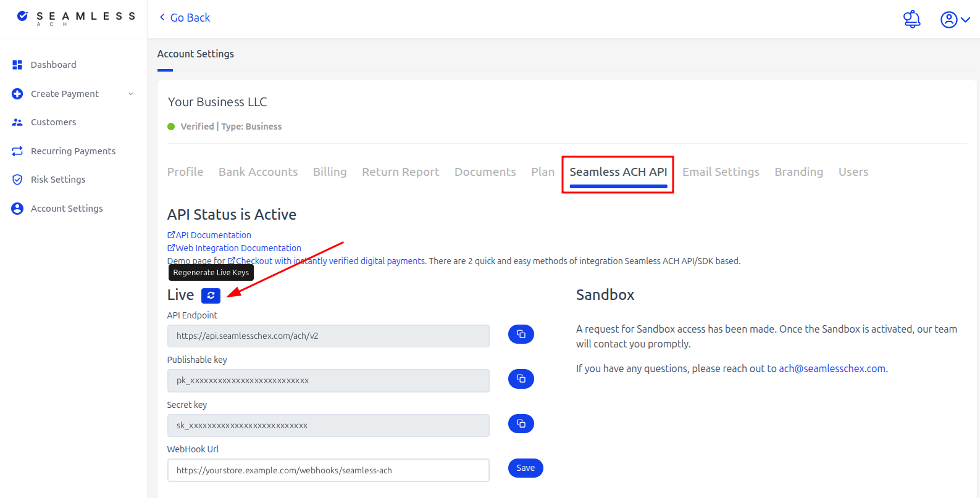Copy the Secret key
This screenshot has width=980, height=498.
point(521,424)
